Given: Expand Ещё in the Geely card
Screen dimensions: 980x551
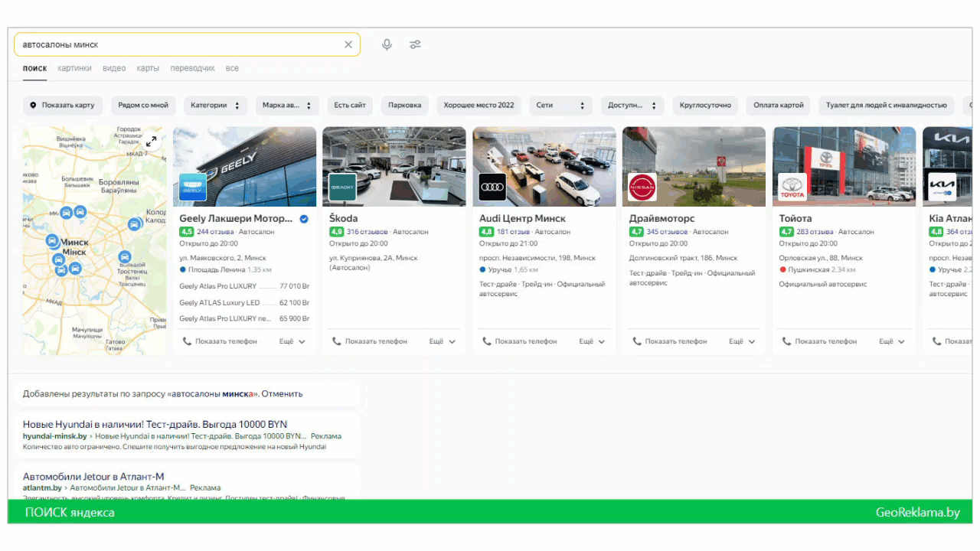Looking at the screenshot, I should tap(292, 341).
